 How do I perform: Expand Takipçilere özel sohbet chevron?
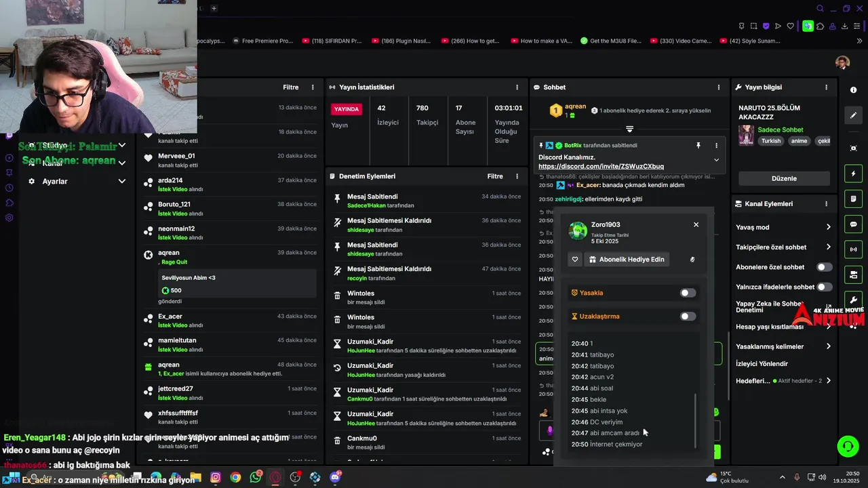[828, 247]
